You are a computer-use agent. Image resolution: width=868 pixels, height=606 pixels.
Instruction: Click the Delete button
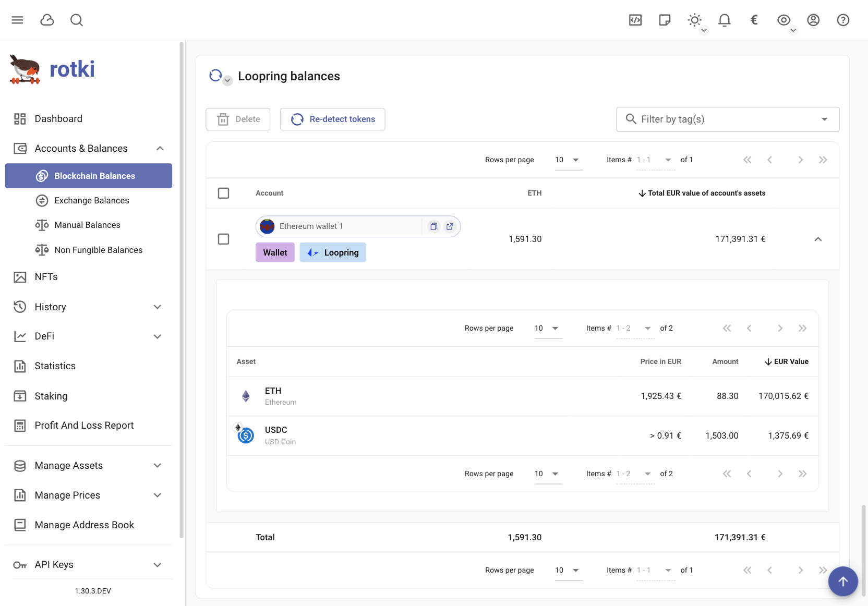click(x=238, y=119)
